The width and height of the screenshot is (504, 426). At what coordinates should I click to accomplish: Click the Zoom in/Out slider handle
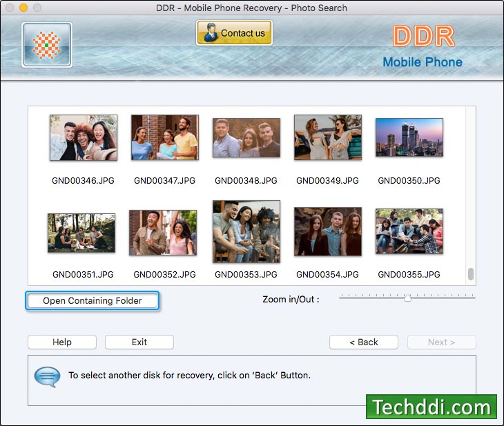click(407, 298)
